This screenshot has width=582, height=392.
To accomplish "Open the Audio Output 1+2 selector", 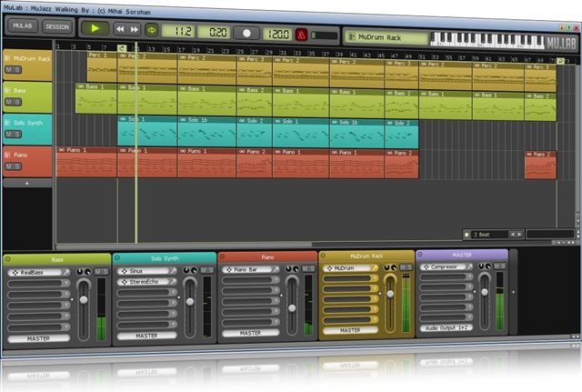I will (x=447, y=327).
